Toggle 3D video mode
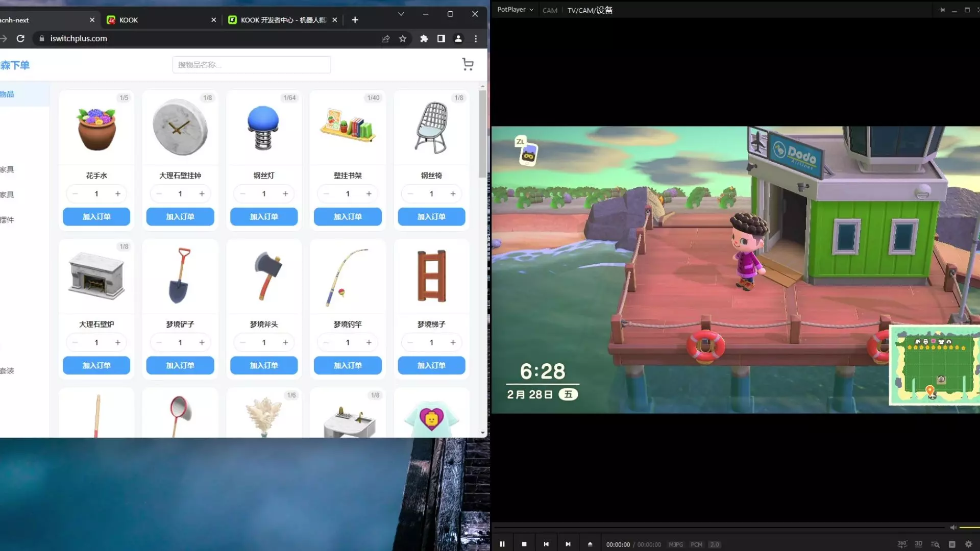This screenshot has width=980, height=551. (919, 544)
